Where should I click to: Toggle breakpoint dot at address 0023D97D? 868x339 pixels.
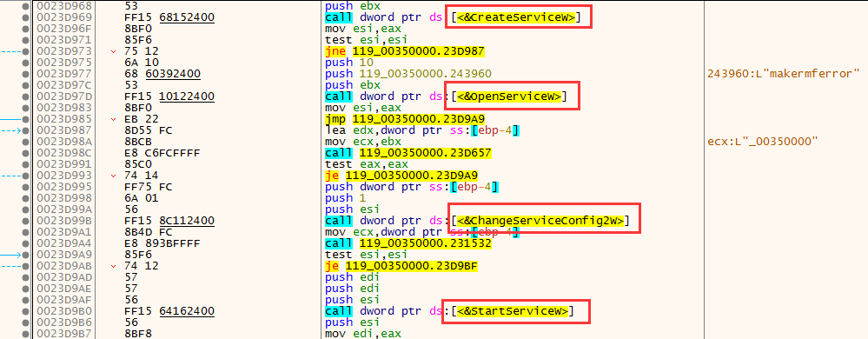26,96
